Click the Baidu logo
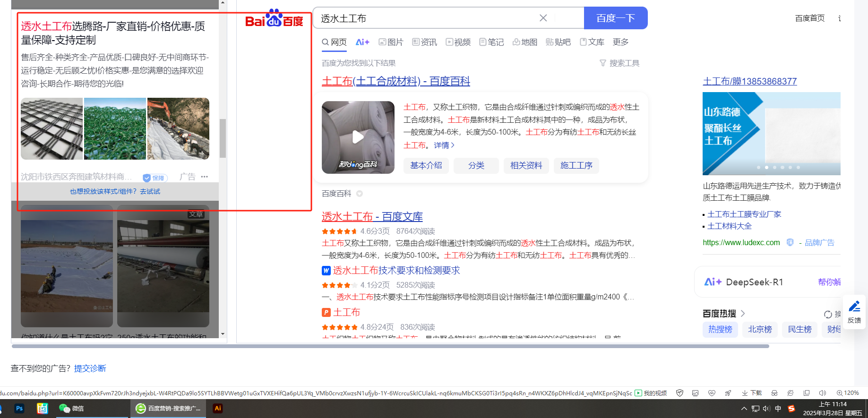The image size is (868, 418). click(274, 19)
